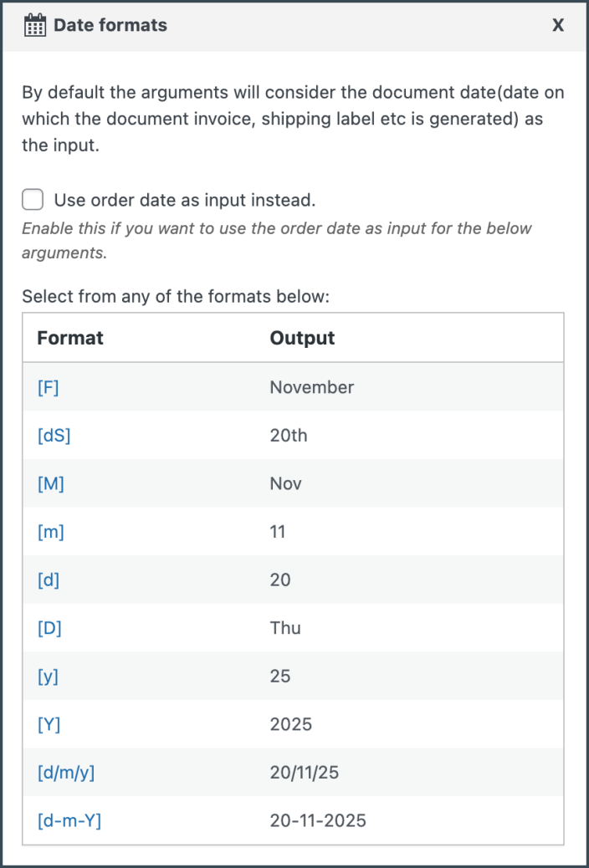Select the [d-m-Y] dashed date format

click(x=69, y=820)
